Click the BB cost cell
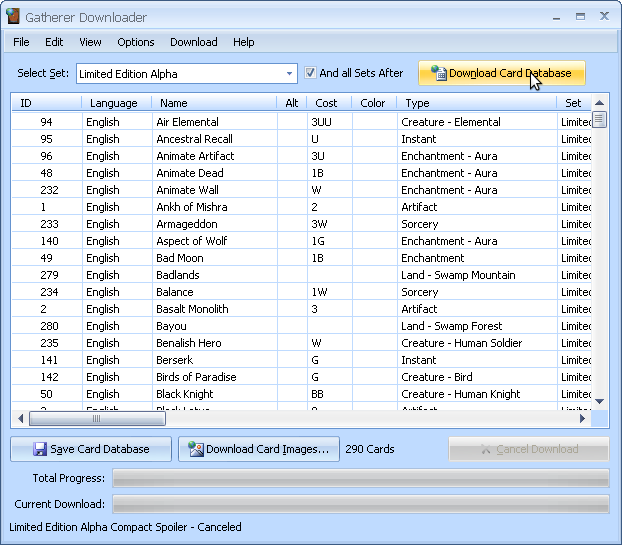The width and height of the screenshot is (622, 545). pyautogui.click(x=330, y=394)
